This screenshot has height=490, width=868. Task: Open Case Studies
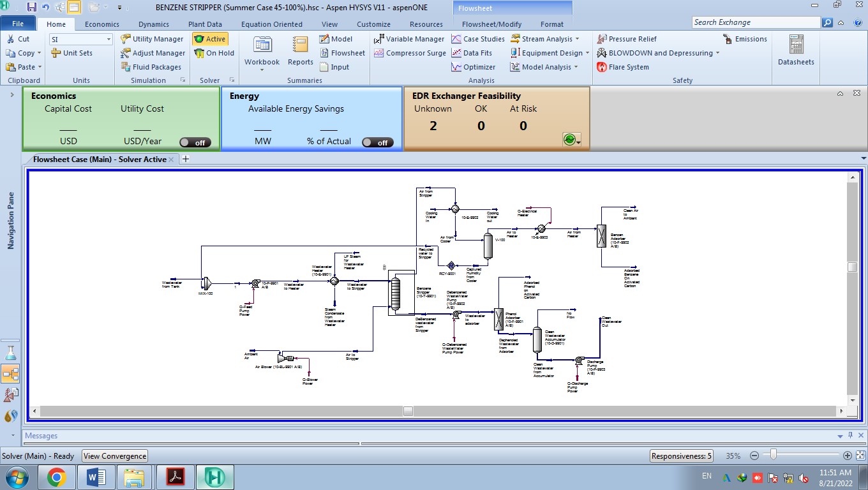click(478, 39)
